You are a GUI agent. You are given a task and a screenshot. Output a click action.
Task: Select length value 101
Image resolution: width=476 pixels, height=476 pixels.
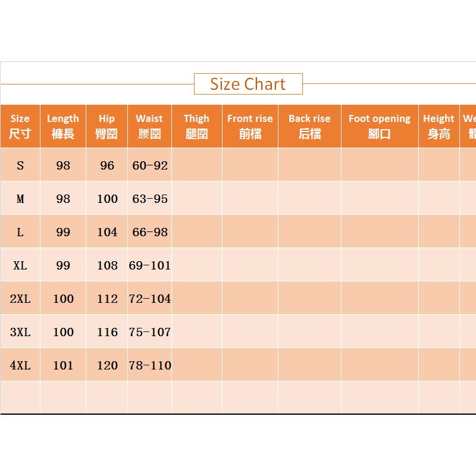click(63, 365)
